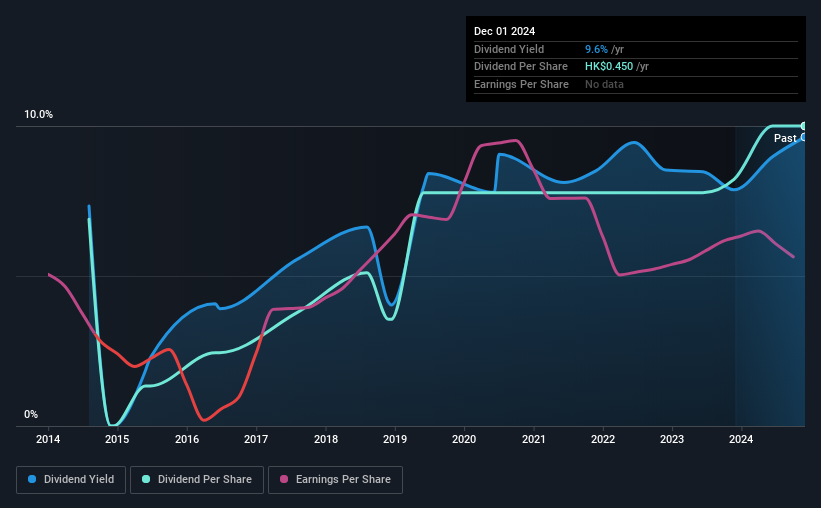Click the HK$0.450 dividend per share value

pos(609,67)
